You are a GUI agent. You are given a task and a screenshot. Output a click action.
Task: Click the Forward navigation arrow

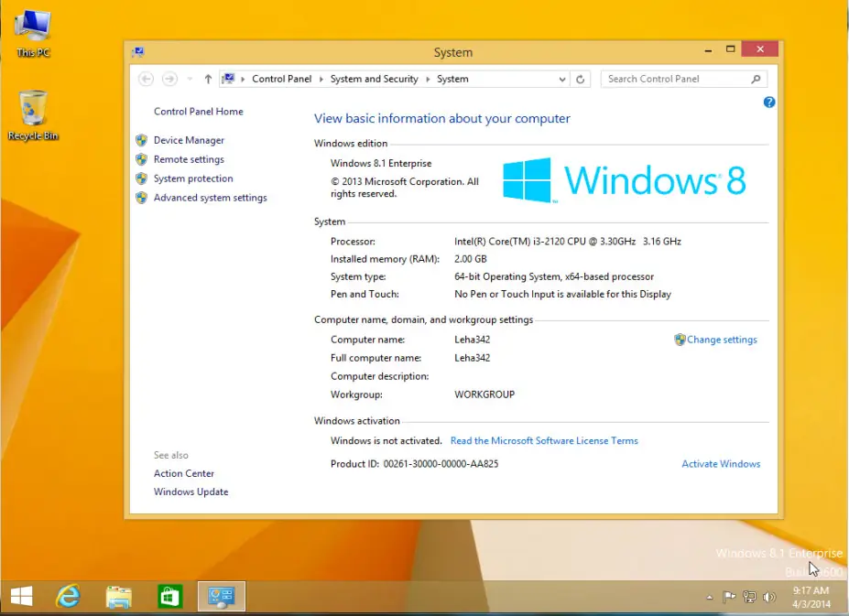[x=169, y=79]
